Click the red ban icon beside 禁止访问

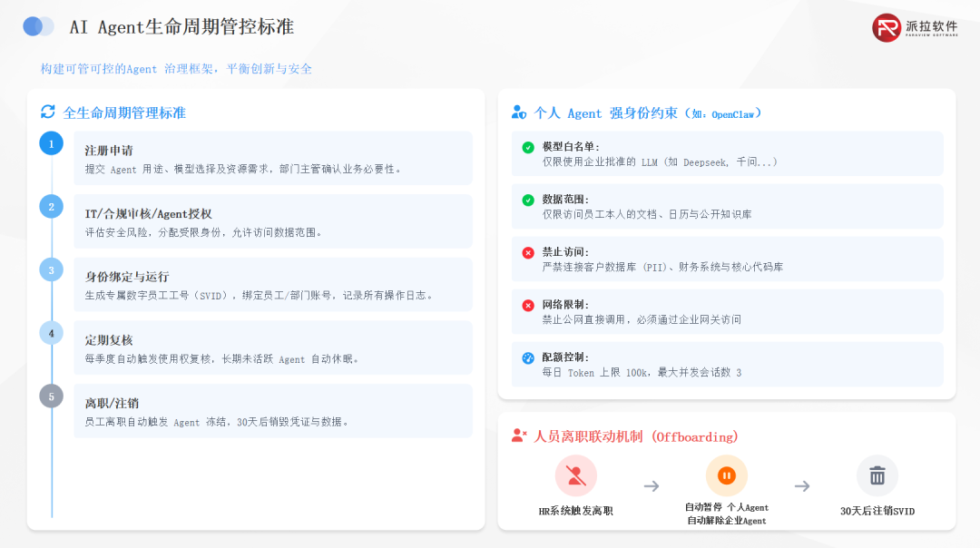pyautogui.click(x=528, y=254)
